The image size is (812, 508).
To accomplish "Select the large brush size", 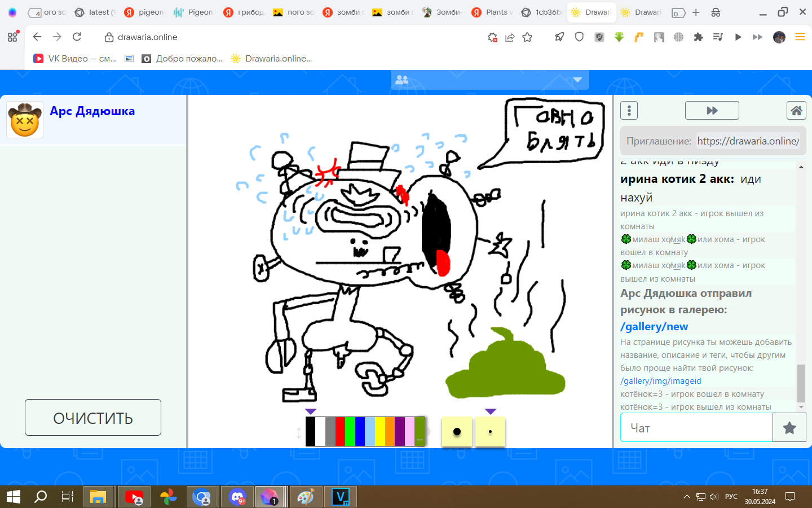I will click(x=457, y=432).
